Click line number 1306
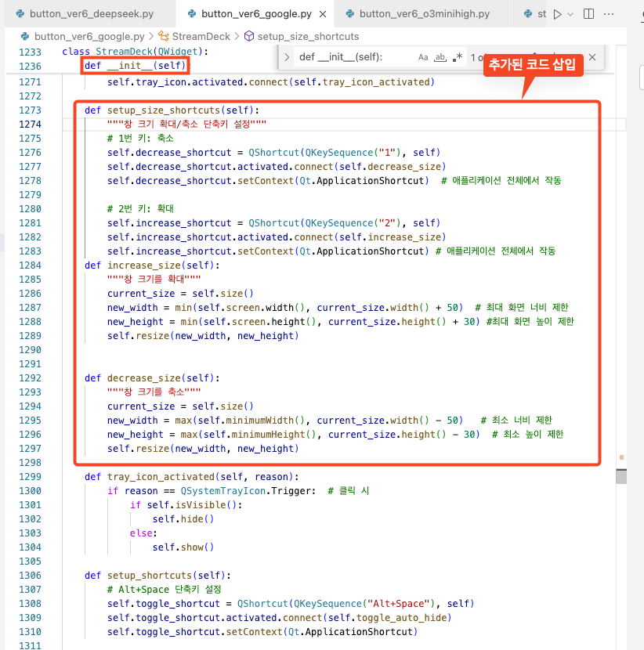Screen dimensions: 644x650 31,576
